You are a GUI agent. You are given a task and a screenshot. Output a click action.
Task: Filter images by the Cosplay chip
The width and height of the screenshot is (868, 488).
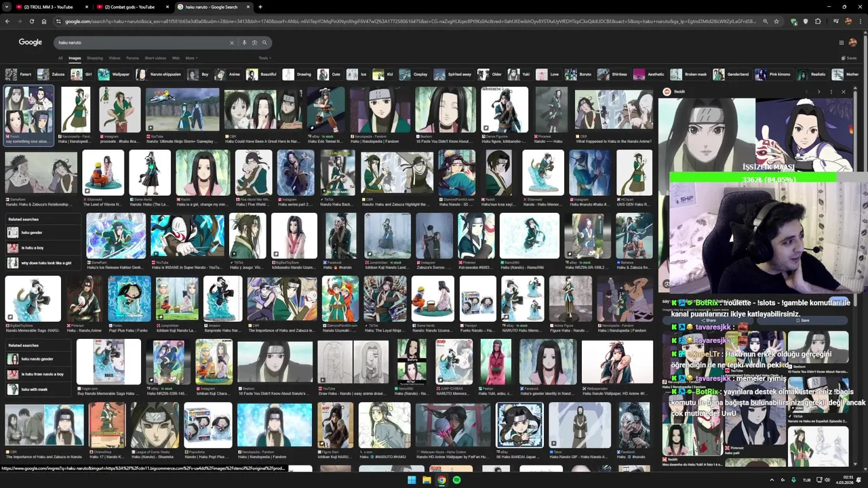(x=414, y=74)
